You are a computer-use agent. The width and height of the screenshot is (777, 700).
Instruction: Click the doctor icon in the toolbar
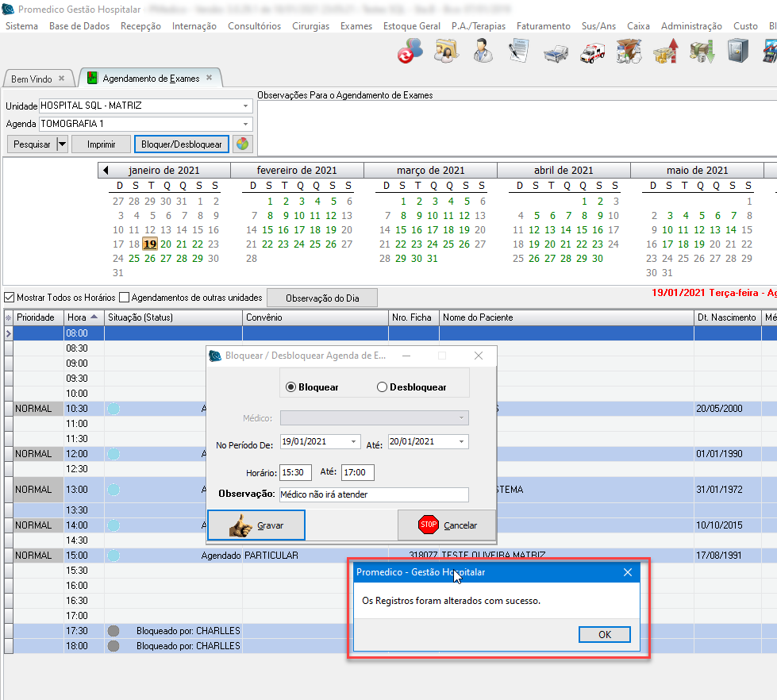[x=481, y=52]
